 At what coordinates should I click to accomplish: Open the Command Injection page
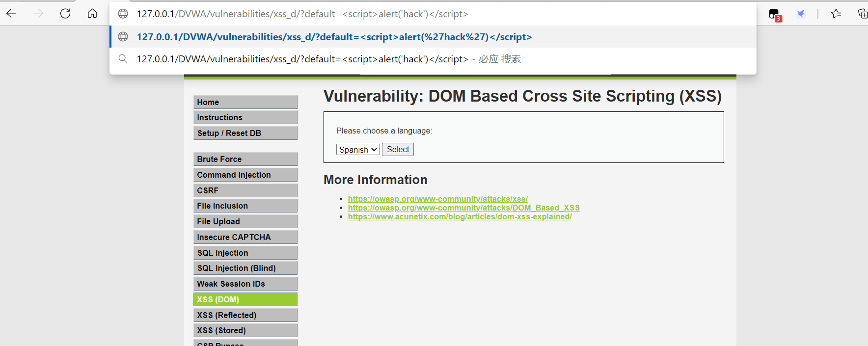point(245,175)
